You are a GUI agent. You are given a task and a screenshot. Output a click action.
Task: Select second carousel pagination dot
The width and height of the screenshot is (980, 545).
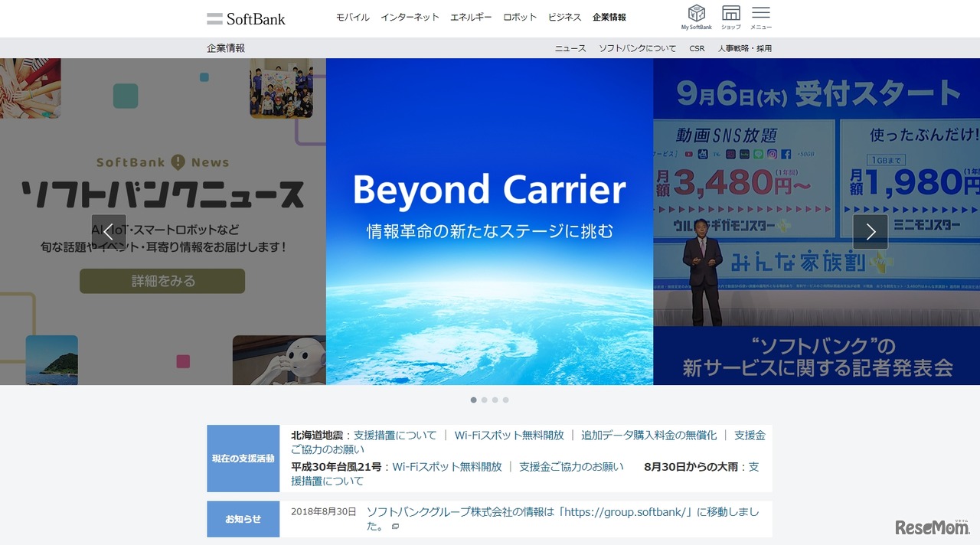485,400
